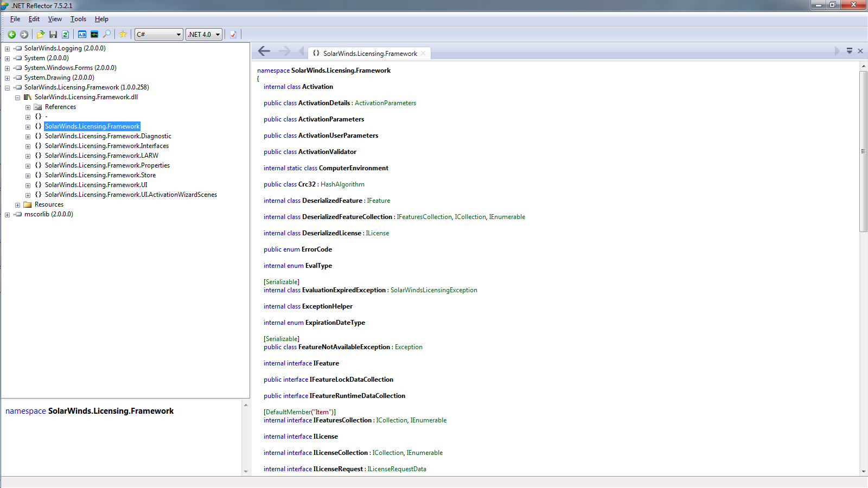Open the .NET 4.0 framework version dropdown
868x488 pixels.
click(204, 34)
